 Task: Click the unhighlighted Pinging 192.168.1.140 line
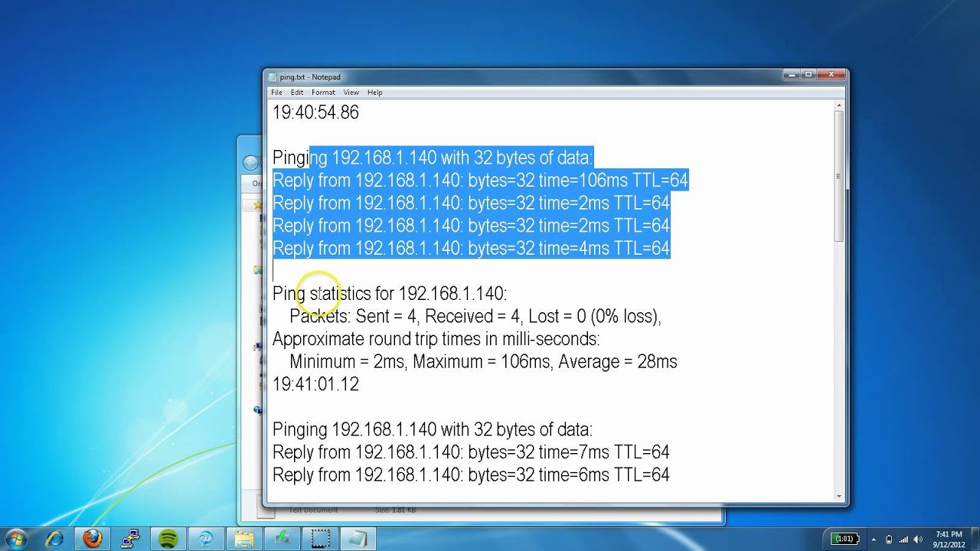pyautogui.click(x=433, y=429)
